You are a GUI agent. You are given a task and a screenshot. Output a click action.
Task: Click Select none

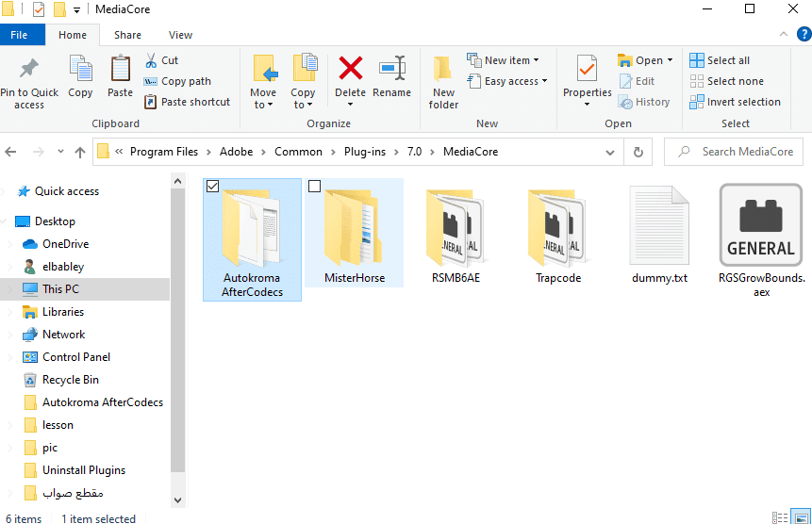[x=726, y=81]
